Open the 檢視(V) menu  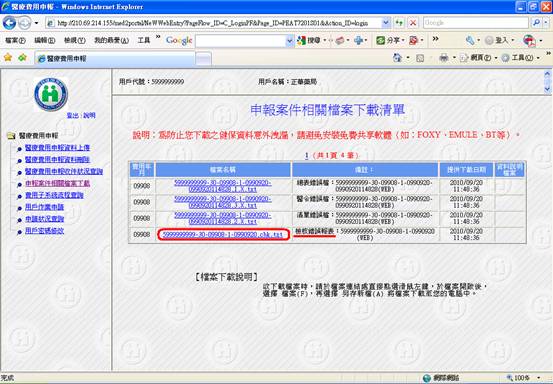[x=74, y=41]
